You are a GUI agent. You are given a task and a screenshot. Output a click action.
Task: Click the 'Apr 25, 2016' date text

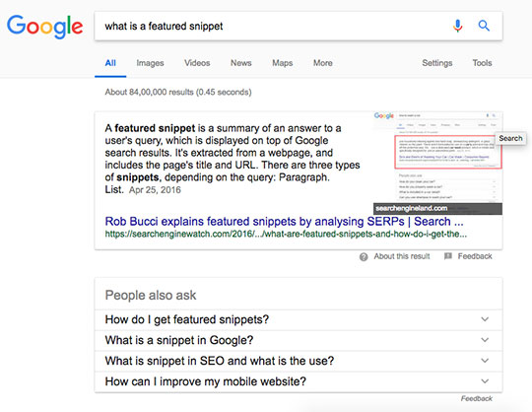click(x=155, y=190)
